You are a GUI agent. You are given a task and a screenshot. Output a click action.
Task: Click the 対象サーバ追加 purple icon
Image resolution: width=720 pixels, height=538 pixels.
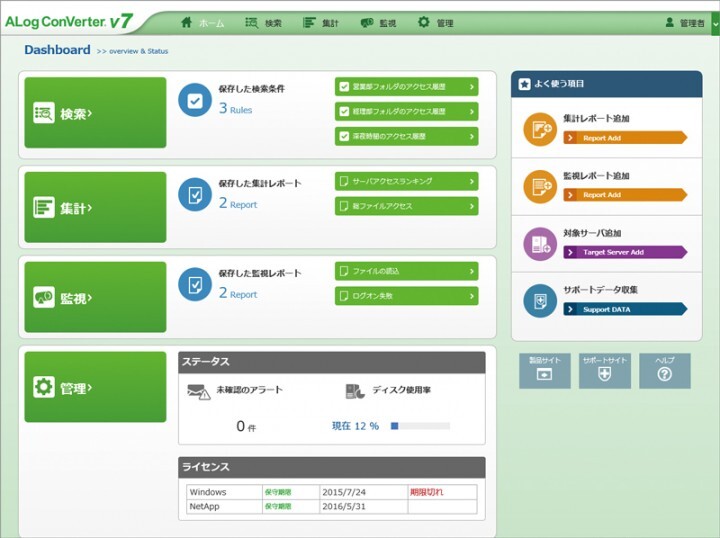coord(540,243)
